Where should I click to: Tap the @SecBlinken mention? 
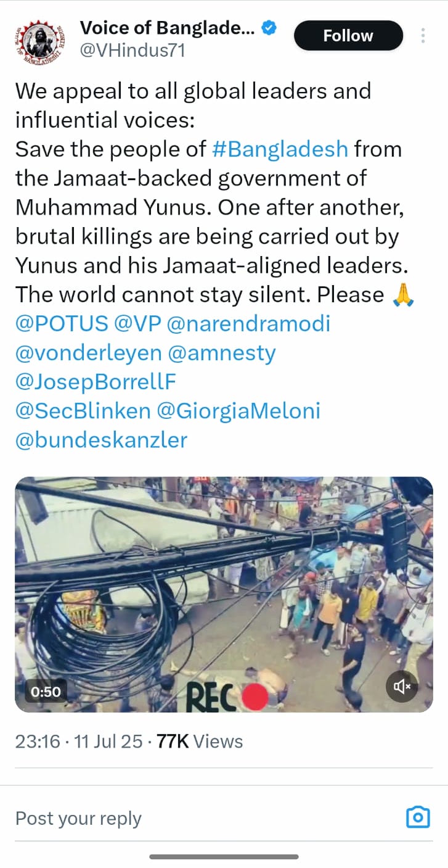point(83,411)
